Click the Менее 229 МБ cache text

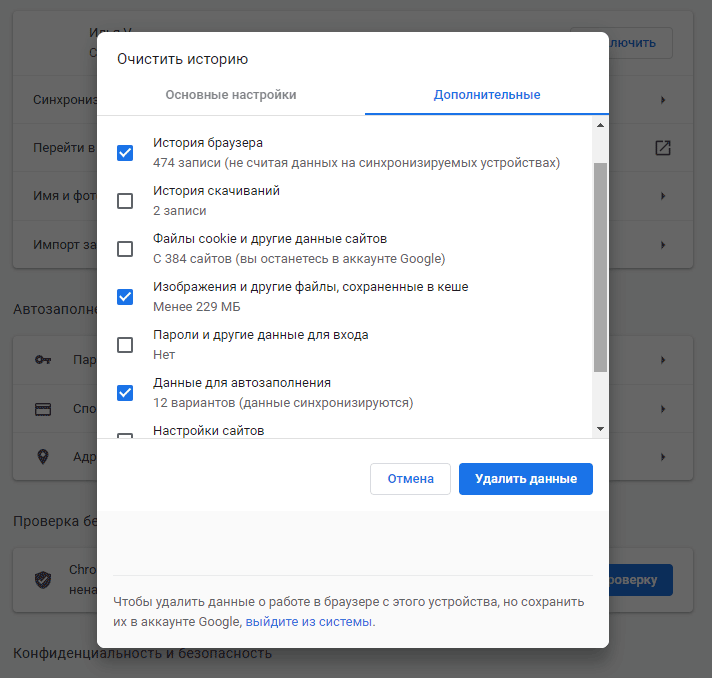[197, 307]
